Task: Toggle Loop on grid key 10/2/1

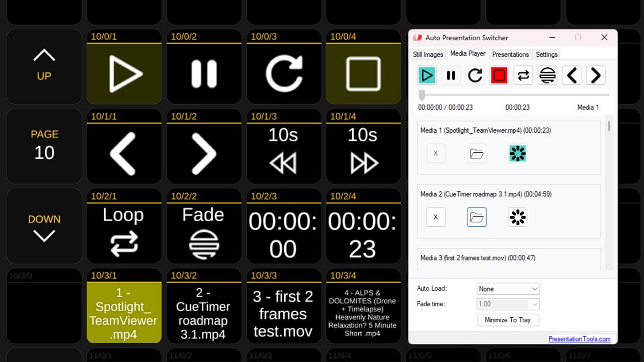Action: [x=124, y=227]
